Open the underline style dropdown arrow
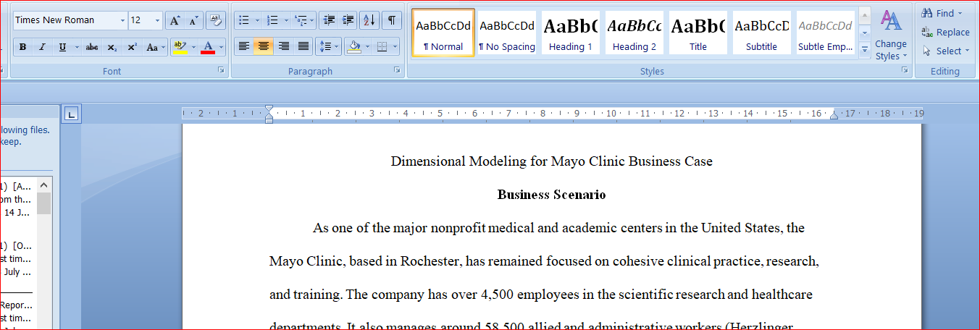 pos(75,47)
